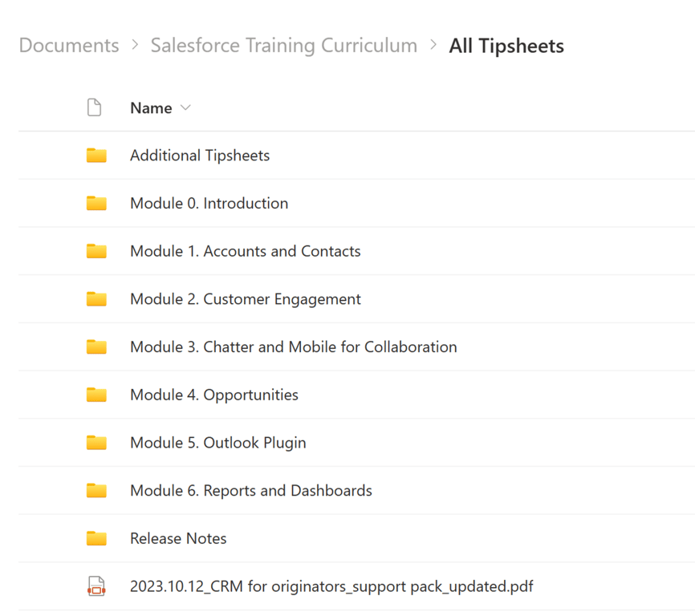Click the Module 5. Outlook Plugin folder icon

click(x=96, y=443)
